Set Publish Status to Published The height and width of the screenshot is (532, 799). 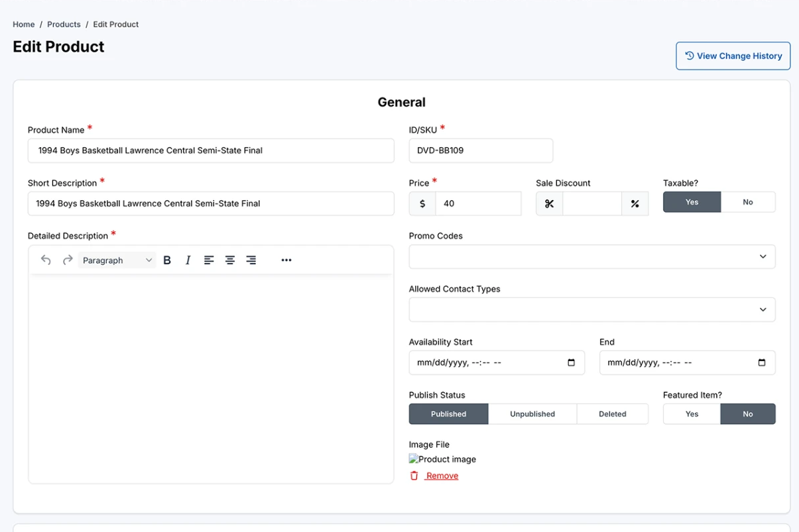[x=449, y=414]
